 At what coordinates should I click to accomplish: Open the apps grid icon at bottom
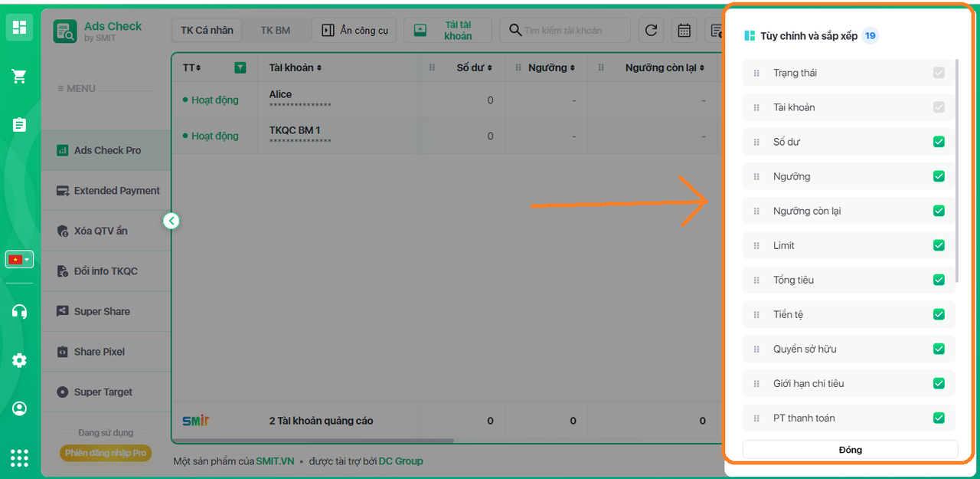[x=19, y=458]
